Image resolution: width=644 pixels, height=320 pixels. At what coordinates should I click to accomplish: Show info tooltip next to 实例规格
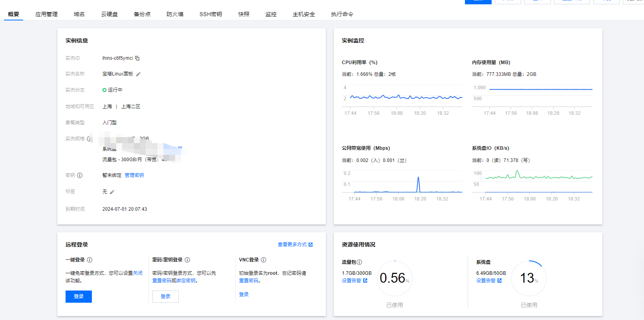point(89,139)
